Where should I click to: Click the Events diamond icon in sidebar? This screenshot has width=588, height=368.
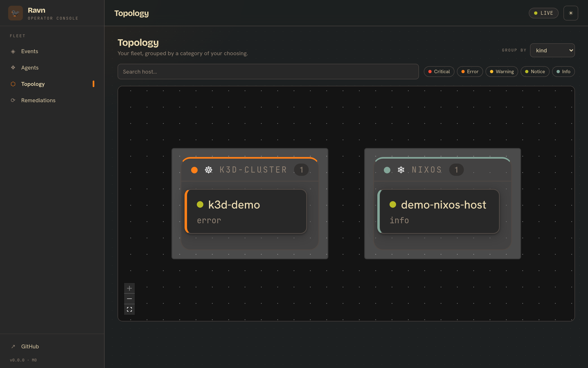pyautogui.click(x=13, y=51)
